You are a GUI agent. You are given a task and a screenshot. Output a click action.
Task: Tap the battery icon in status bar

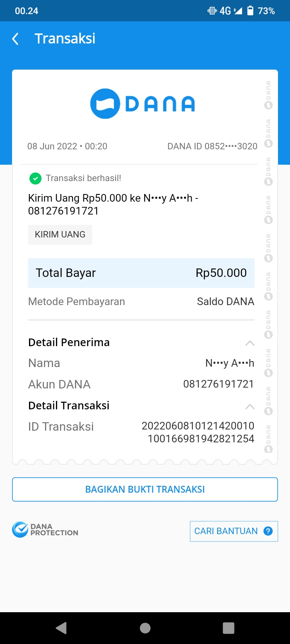pyautogui.click(x=250, y=11)
